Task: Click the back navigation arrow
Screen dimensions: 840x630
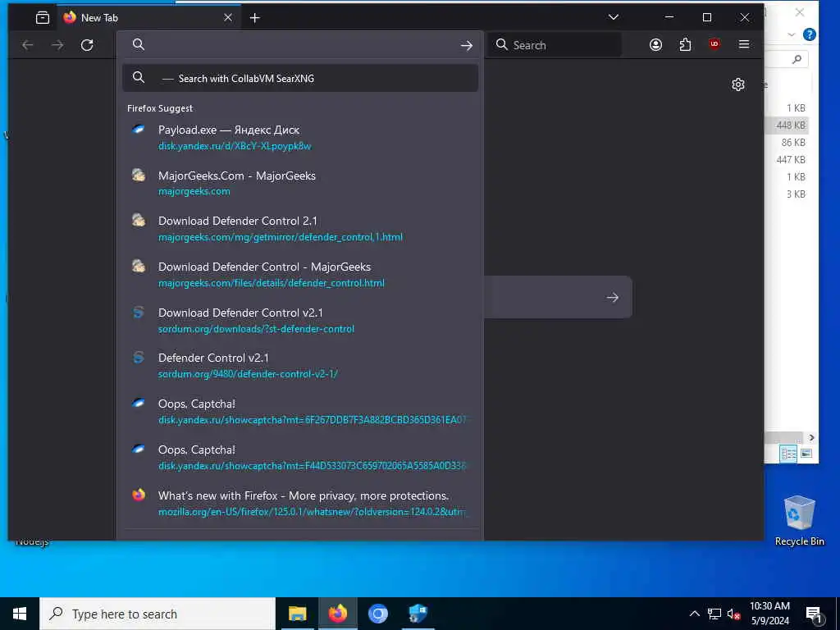Action: coord(28,45)
